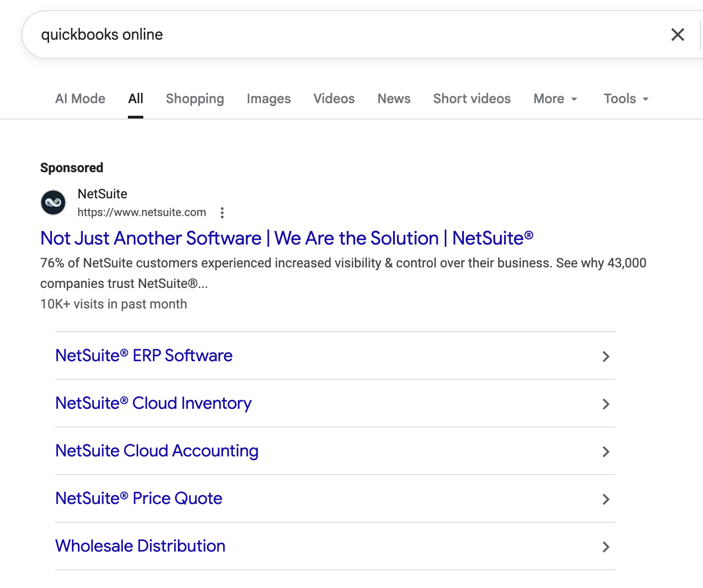This screenshot has width=703, height=588.
Task: Open the 'Not Just Another Software' ad headline
Action: [x=287, y=238]
